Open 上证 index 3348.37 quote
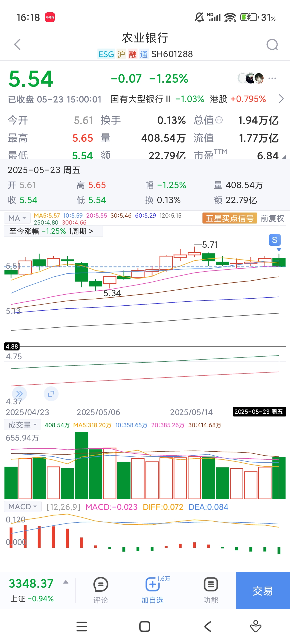 point(31,590)
